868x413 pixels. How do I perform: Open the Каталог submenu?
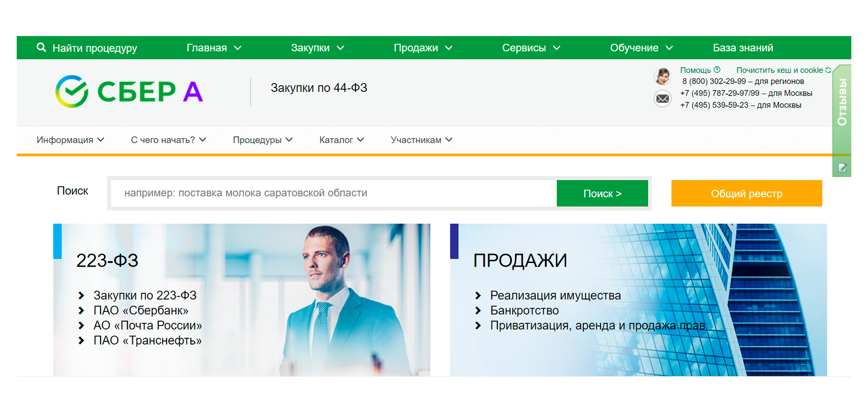tap(341, 140)
